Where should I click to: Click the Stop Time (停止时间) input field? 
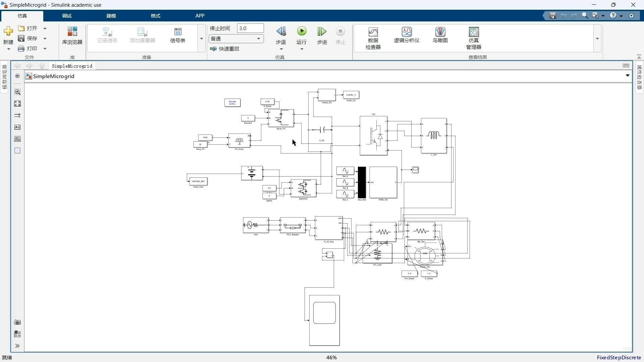(x=250, y=28)
